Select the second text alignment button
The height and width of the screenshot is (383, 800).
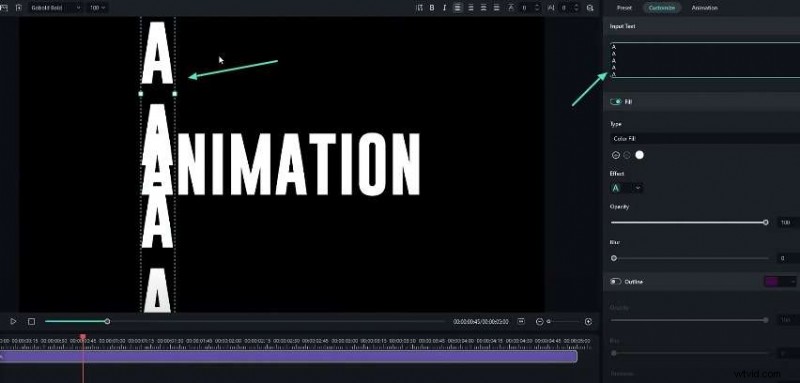(470, 8)
